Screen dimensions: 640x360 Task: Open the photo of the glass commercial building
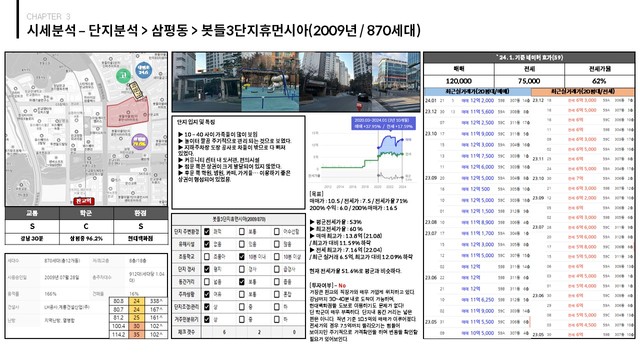[396, 82]
